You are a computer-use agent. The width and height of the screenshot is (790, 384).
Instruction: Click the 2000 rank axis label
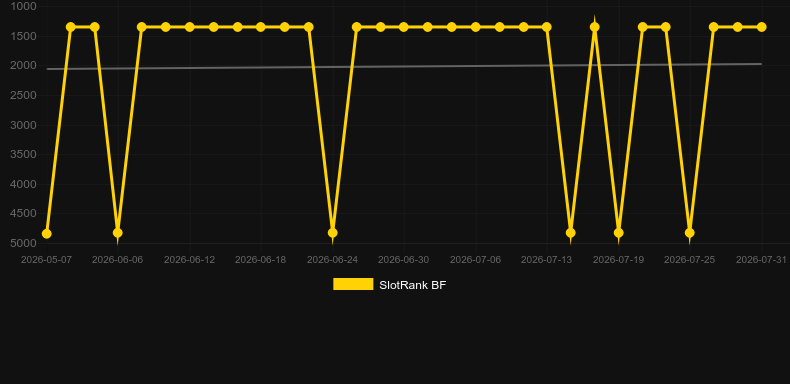[x=23, y=66]
